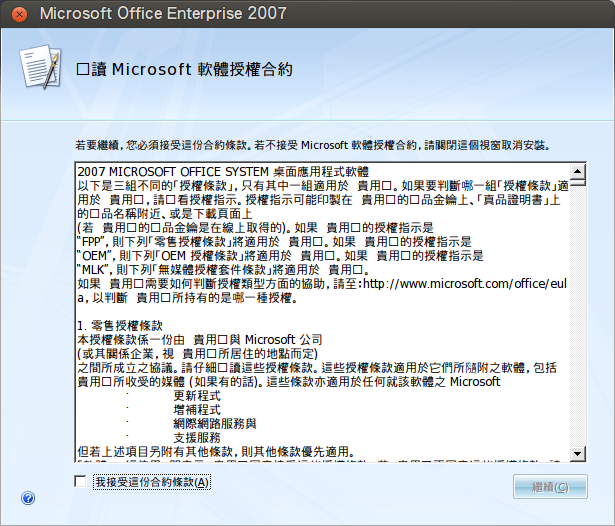Click the '支援服務' list line
The height and width of the screenshot is (526, 615).
tap(197, 438)
